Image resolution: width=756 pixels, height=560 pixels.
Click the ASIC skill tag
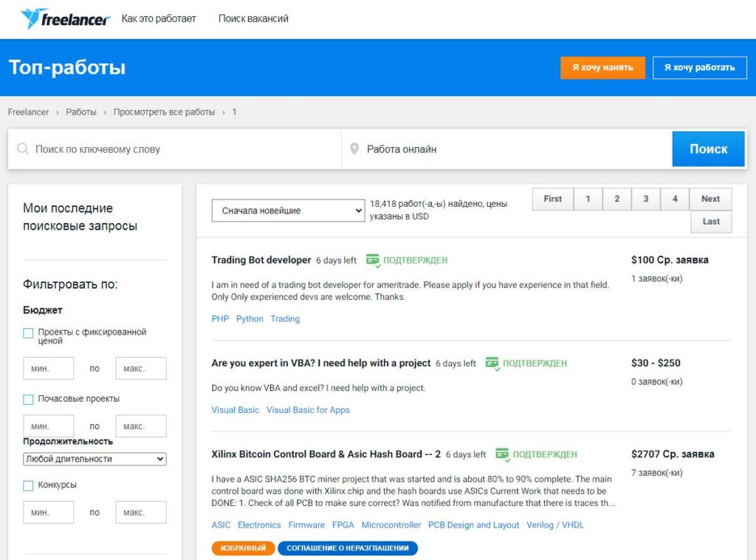[x=221, y=525]
